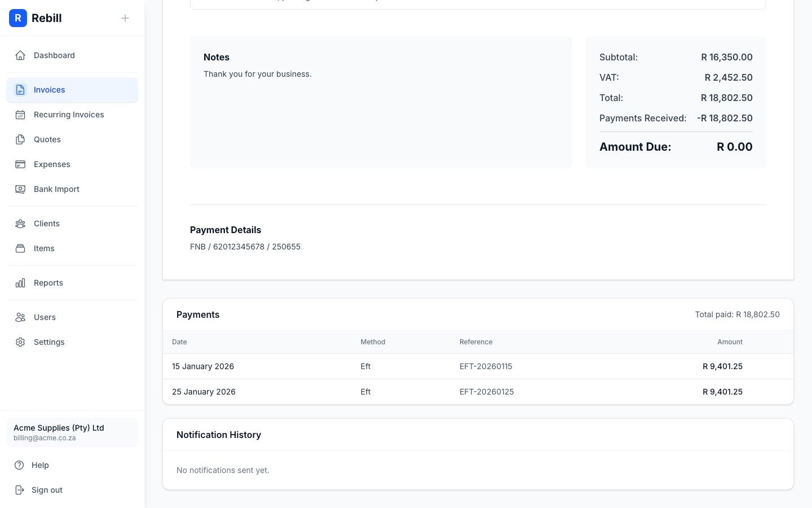The image size is (812, 508).
Task: Click the Method column header
Action: pyautogui.click(x=373, y=342)
